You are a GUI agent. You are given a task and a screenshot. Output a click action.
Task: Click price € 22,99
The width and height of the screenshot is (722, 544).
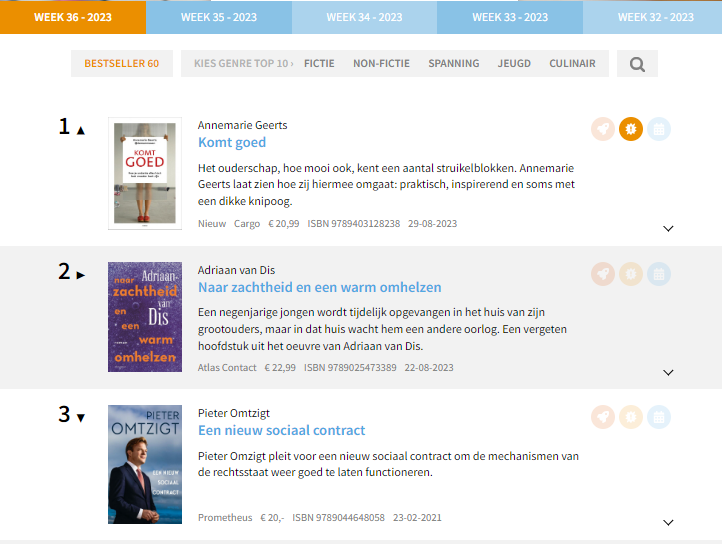(x=280, y=368)
